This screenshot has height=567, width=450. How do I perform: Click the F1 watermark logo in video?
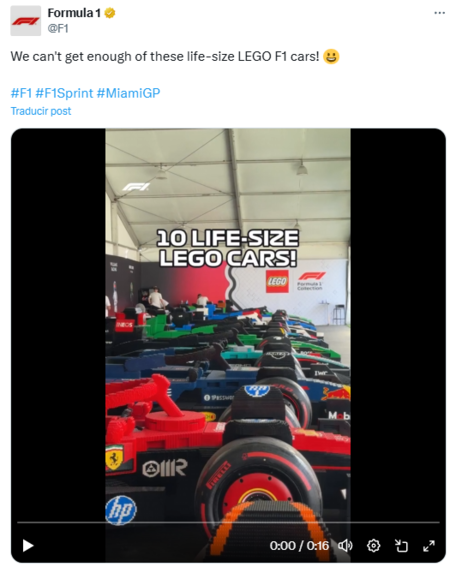(x=136, y=187)
